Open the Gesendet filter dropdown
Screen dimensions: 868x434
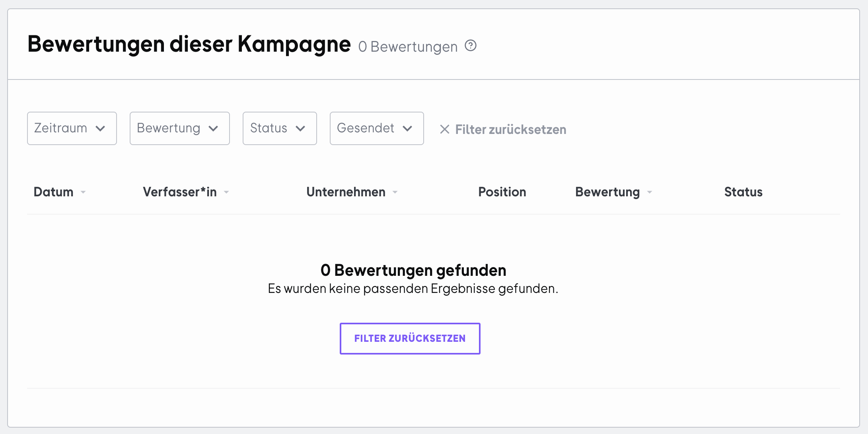[x=377, y=128]
